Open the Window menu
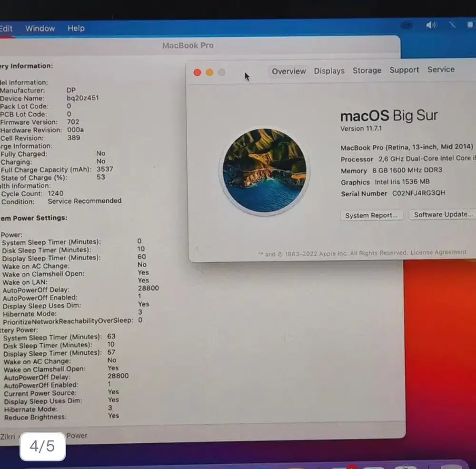 click(40, 28)
